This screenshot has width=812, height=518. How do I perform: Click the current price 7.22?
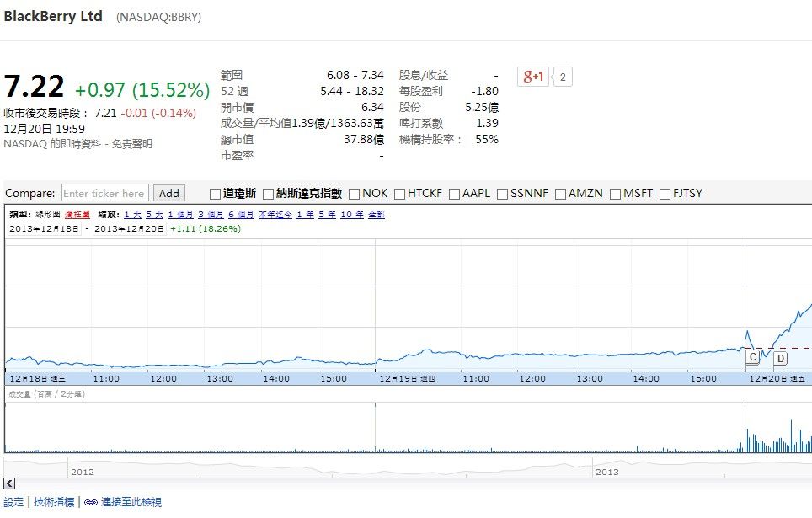click(34, 87)
